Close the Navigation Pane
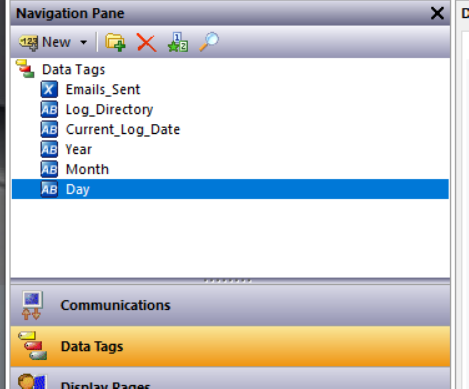 click(437, 13)
